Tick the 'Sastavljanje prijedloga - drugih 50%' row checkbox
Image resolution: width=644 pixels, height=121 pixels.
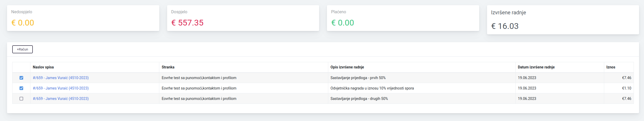point(21,99)
